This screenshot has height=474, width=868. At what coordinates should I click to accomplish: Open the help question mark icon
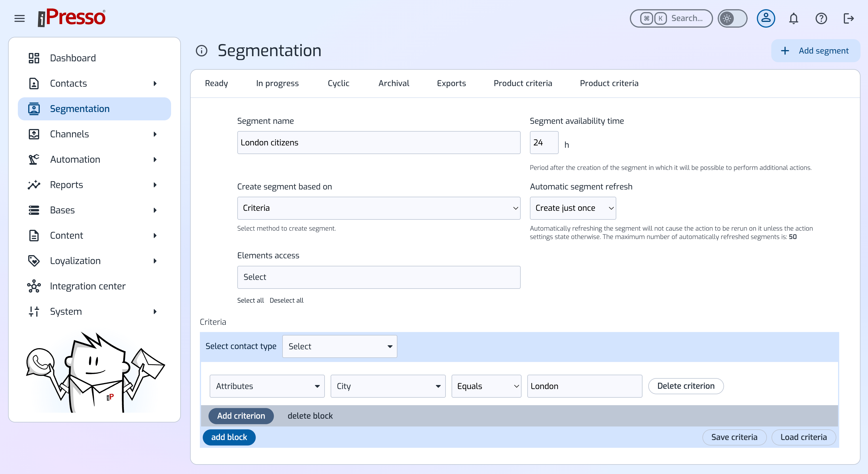tap(821, 18)
